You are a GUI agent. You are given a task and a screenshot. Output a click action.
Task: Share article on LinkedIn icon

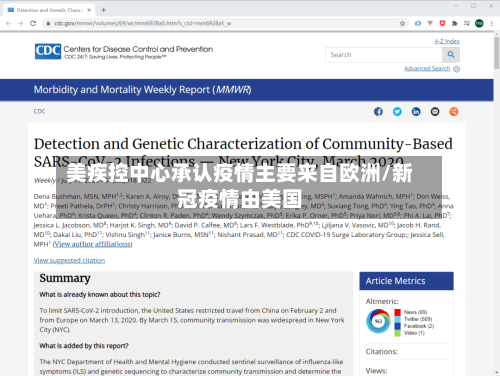[x=416, y=112]
